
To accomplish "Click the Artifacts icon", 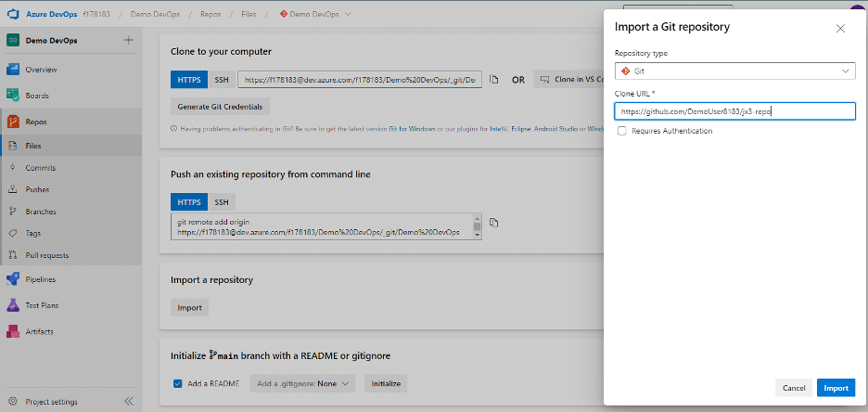I will (x=13, y=331).
